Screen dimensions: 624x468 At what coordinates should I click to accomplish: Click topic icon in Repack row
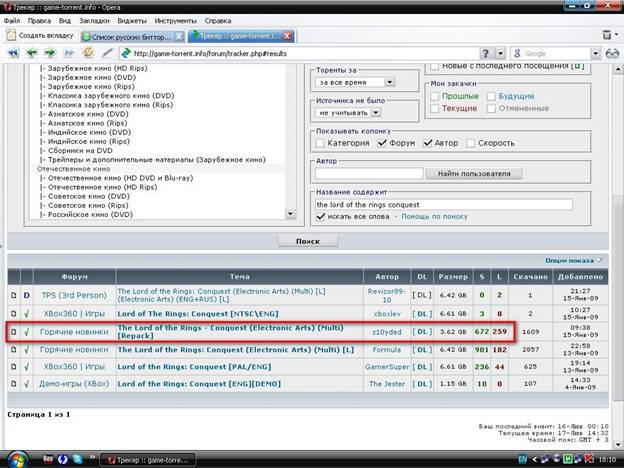[x=14, y=332]
